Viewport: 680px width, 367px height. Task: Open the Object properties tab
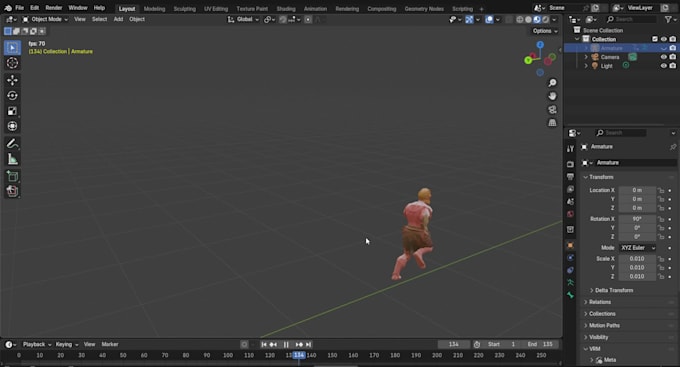tap(570, 245)
